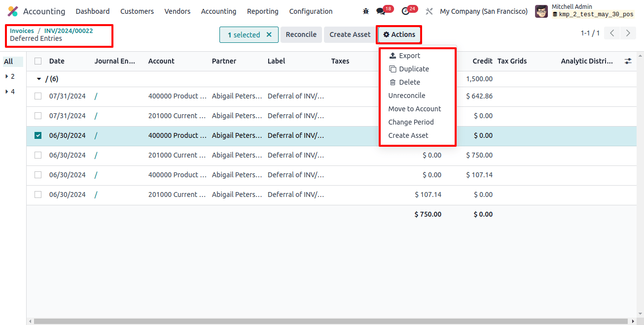Go to next record page arrow

(628, 33)
